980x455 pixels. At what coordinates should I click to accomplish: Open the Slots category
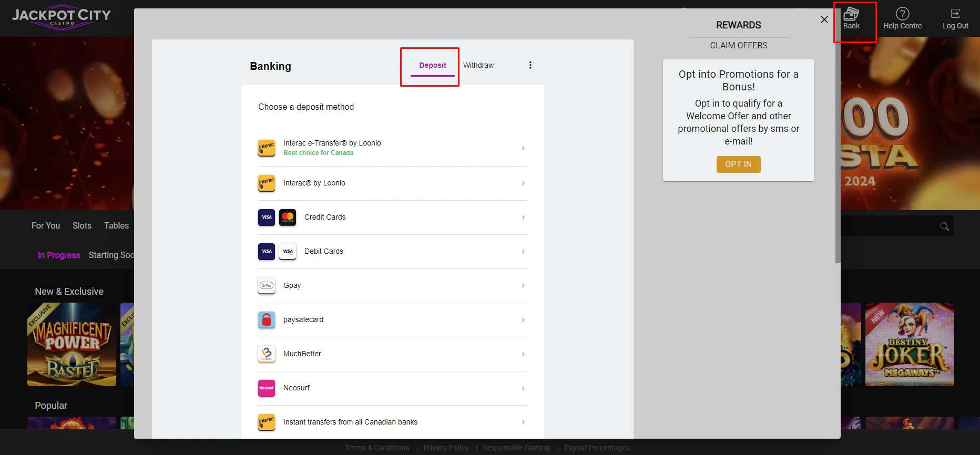pos(82,226)
